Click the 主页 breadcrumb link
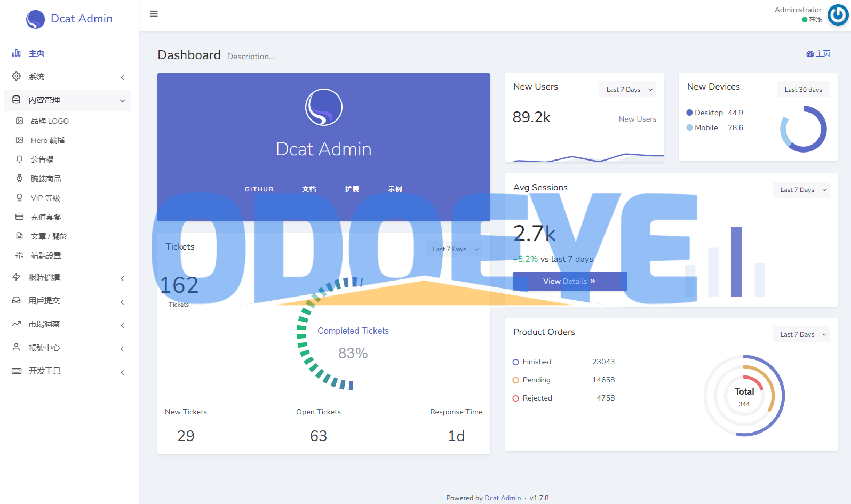 823,54
